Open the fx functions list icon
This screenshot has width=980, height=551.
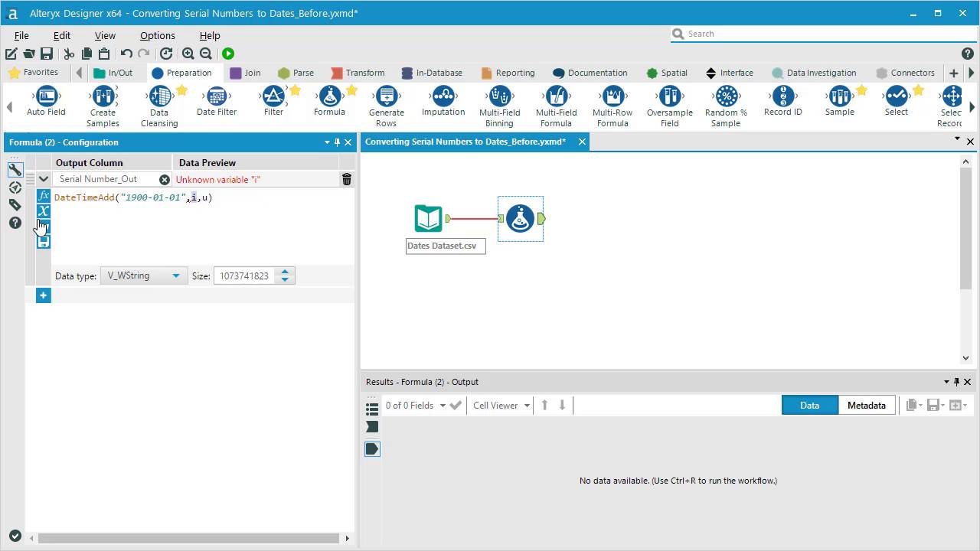coord(44,196)
